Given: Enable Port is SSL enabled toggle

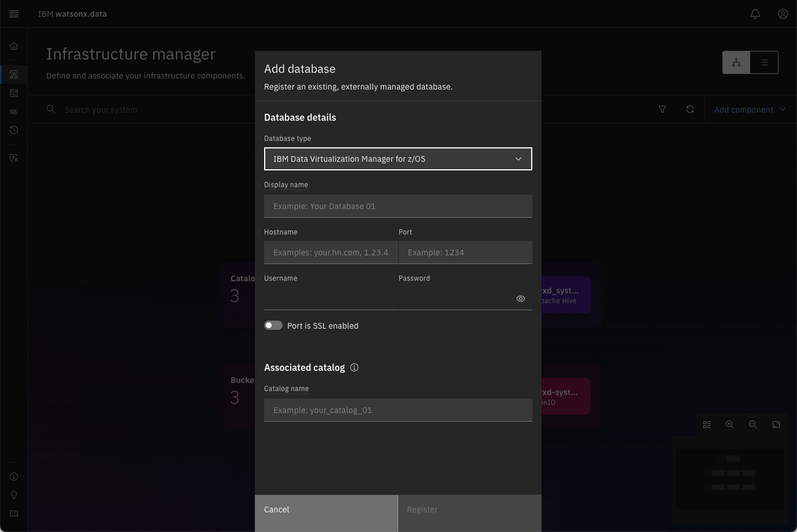Looking at the screenshot, I should [273, 325].
